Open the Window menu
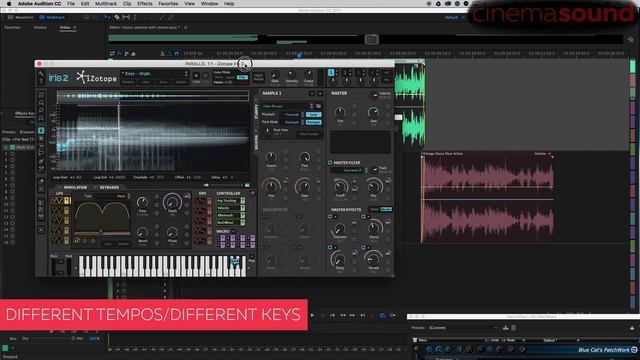 209,4
